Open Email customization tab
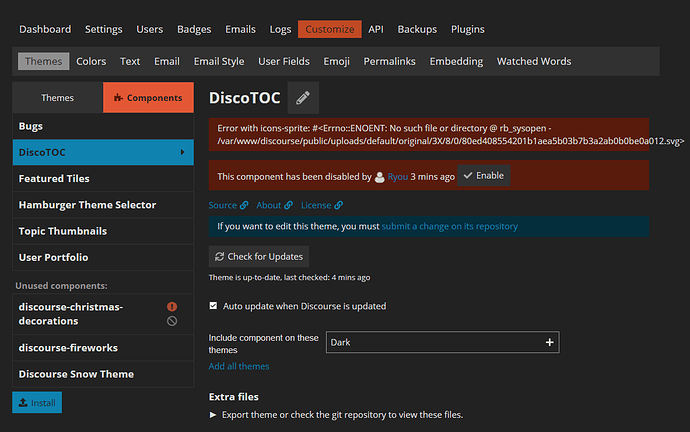Screen dimensions: 690x432 point(167,61)
